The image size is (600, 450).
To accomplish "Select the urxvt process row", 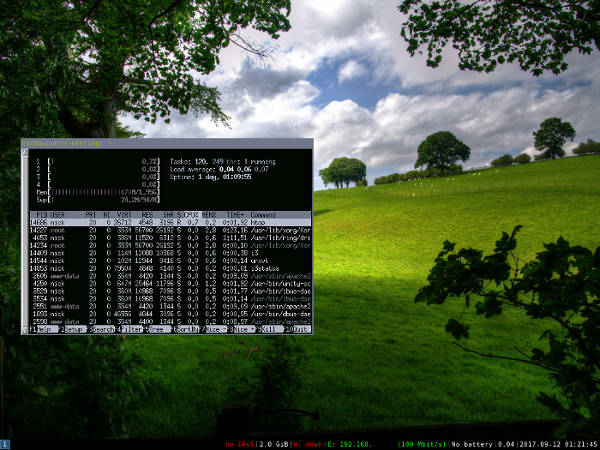I will pos(170,261).
